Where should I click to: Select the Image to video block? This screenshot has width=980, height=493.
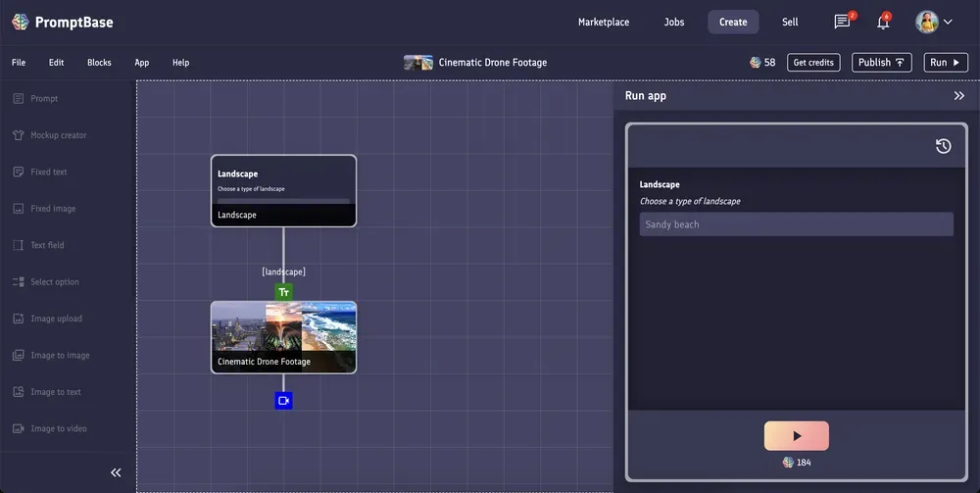coord(58,428)
